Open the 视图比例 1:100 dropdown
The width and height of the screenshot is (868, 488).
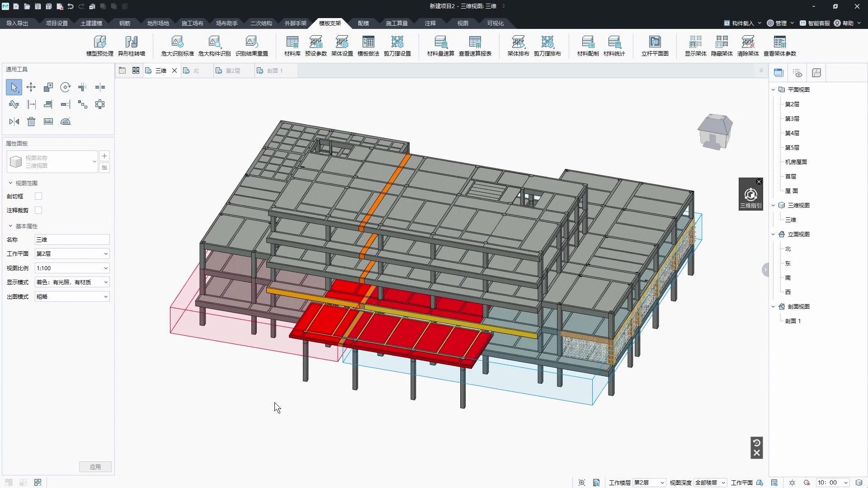click(x=72, y=268)
